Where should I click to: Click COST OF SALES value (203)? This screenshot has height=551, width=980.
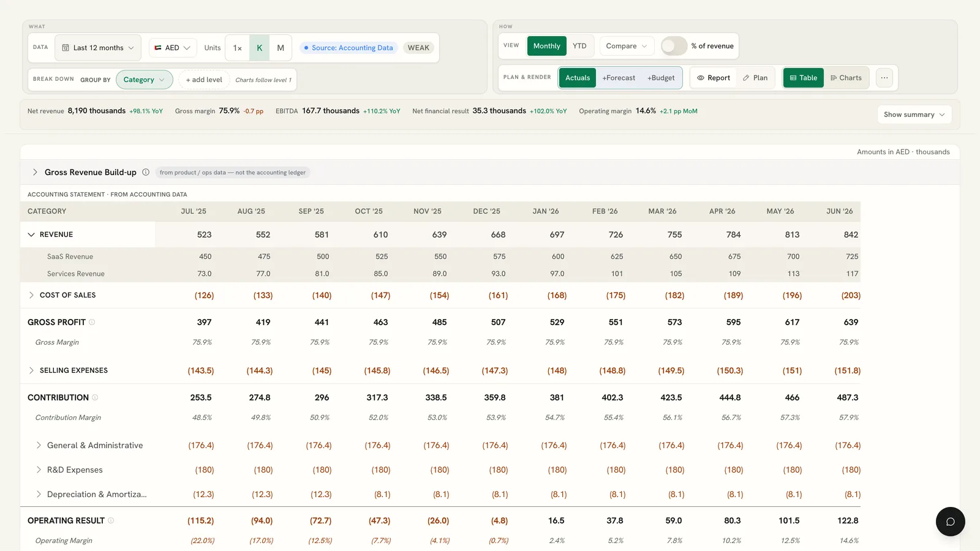pos(851,295)
